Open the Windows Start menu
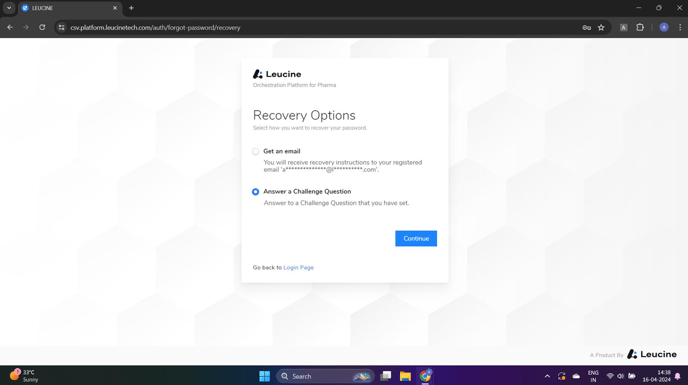 point(265,376)
